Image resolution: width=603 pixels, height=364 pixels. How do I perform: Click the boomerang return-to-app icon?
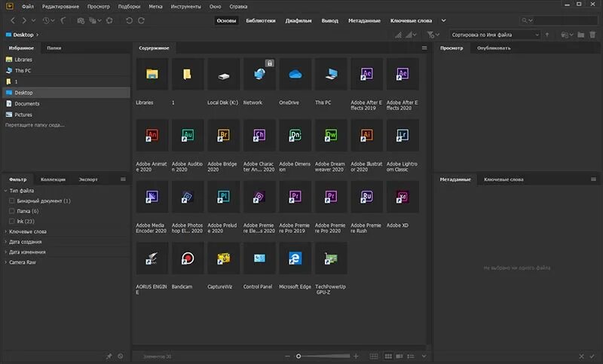[x=63, y=20]
